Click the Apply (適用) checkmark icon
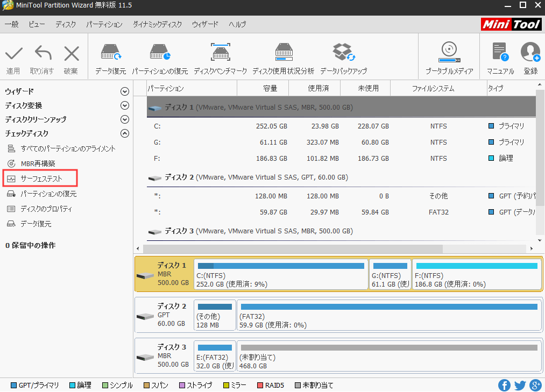Viewport: 545px width, 392px height. (14, 54)
